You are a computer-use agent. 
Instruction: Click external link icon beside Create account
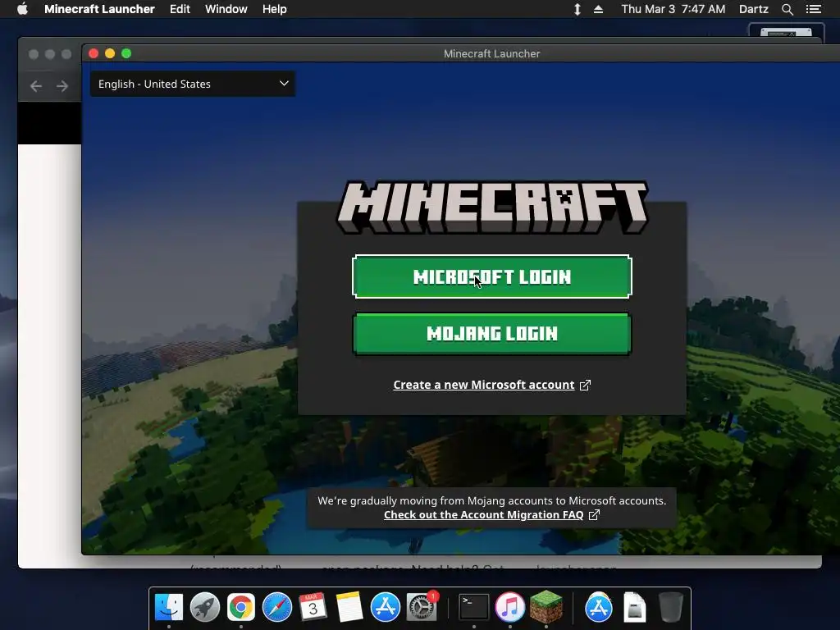[x=585, y=386]
